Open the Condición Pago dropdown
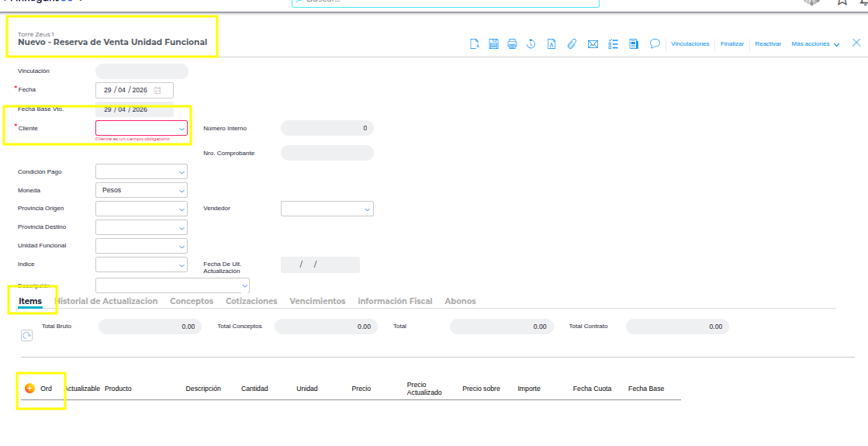868x446 pixels. pyautogui.click(x=141, y=171)
